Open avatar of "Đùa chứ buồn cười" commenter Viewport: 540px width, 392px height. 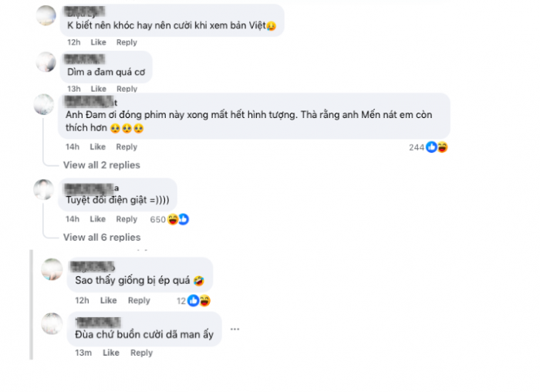tap(52, 323)
